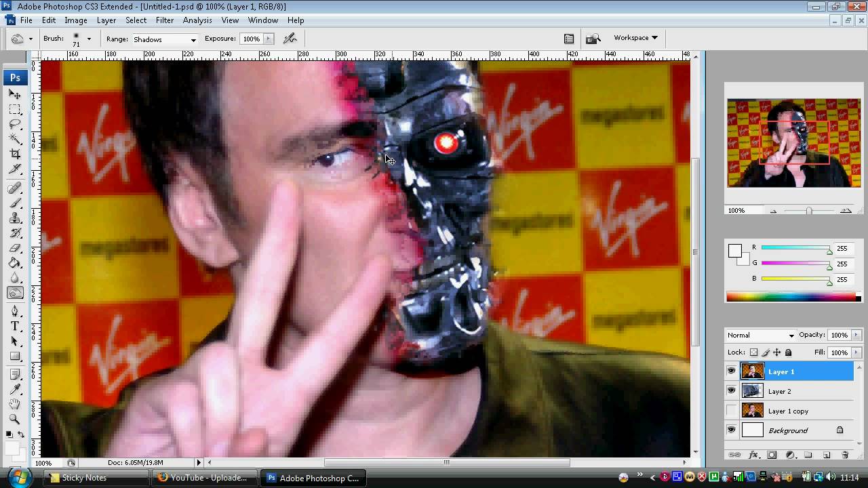Image resolution: width=868 pixels, height=488 pixels.
Task: Toggle lock image pixels
Action: coord(766,352)
